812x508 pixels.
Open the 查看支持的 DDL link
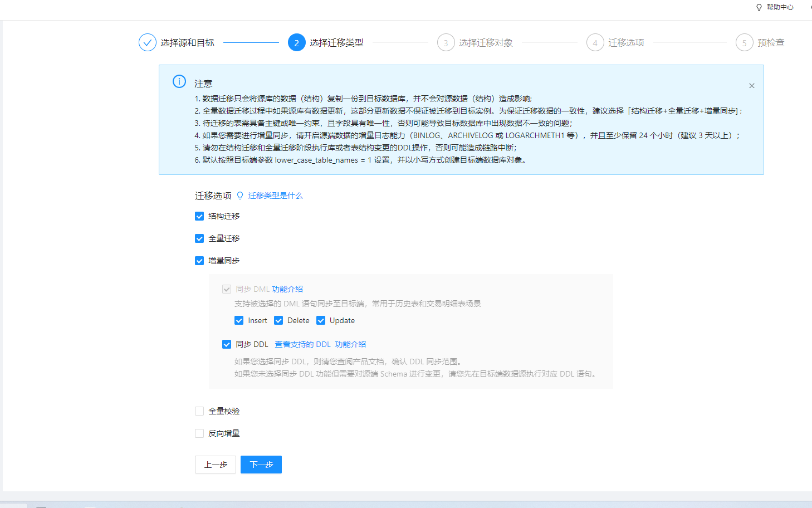302,344
